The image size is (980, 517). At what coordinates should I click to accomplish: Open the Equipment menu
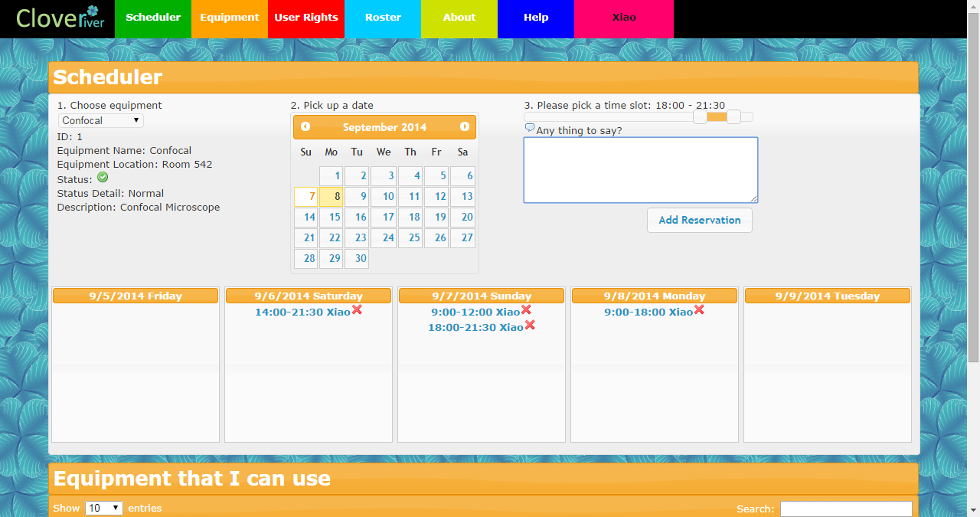click(229, 17)
